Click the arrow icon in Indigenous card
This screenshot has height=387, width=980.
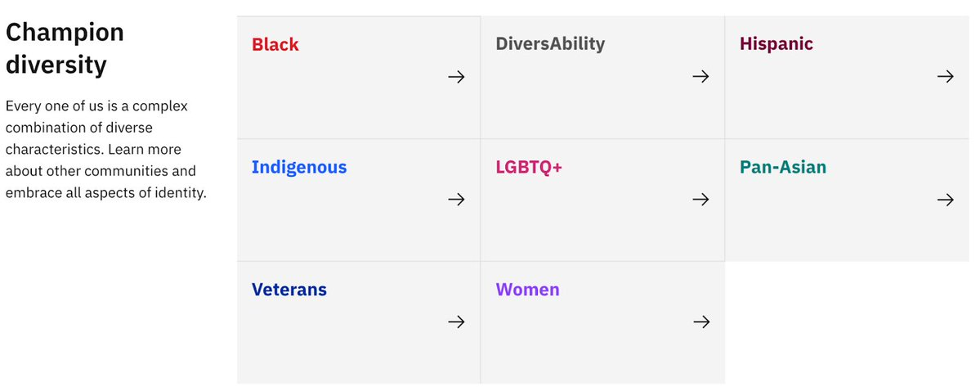click(x=456, y=200)
